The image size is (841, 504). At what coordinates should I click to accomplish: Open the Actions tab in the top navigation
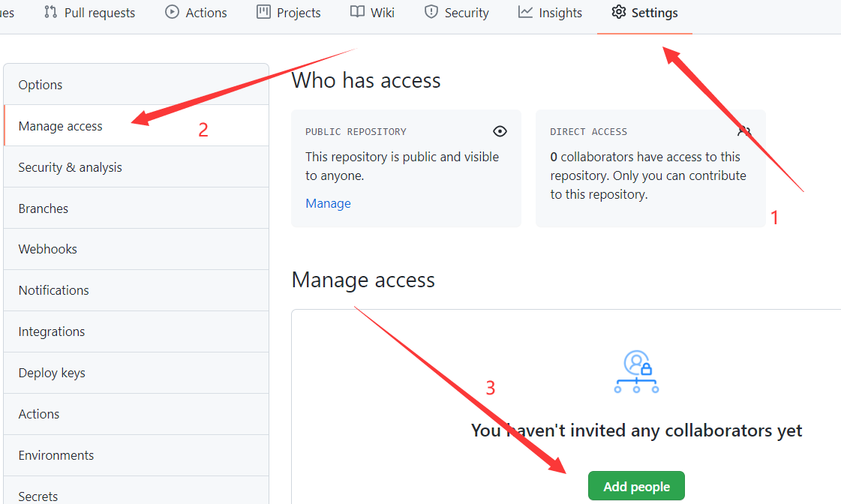(196, 12)
